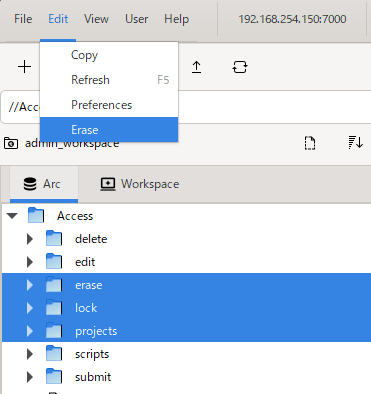Click the scripts folder icon
The height and width of the screenshot is (394, 371).
(x=54, y=353)
